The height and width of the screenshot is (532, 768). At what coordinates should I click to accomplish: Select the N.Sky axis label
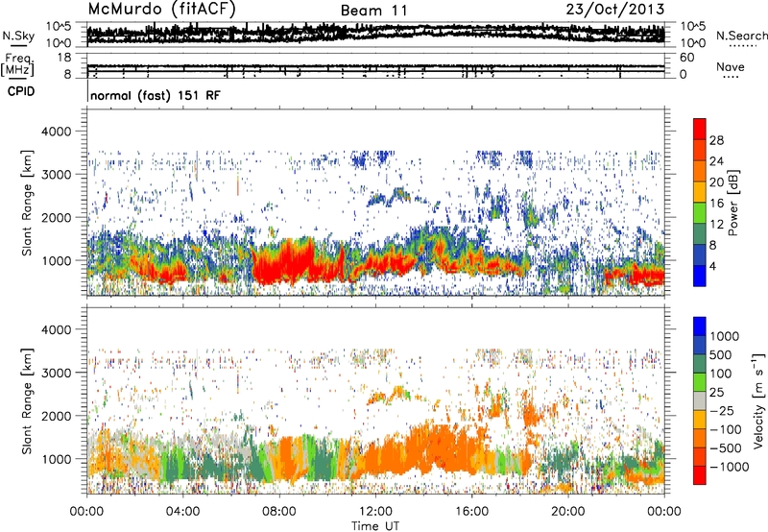18,36
